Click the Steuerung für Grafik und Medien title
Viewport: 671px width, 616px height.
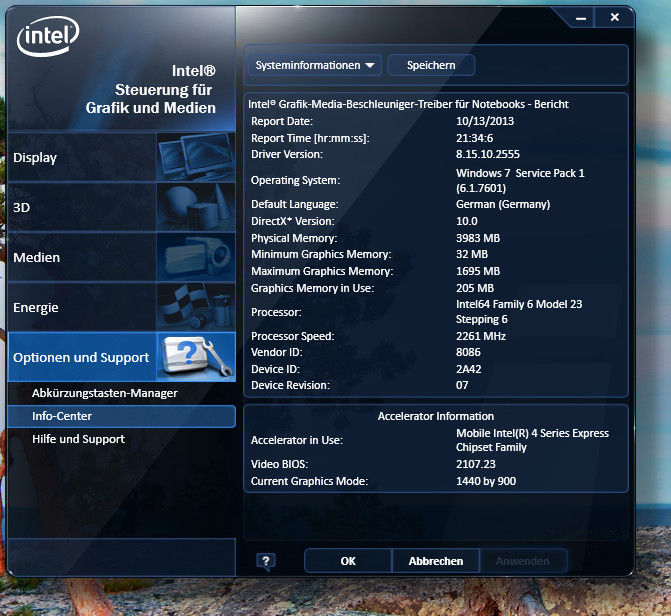point(151,99)
